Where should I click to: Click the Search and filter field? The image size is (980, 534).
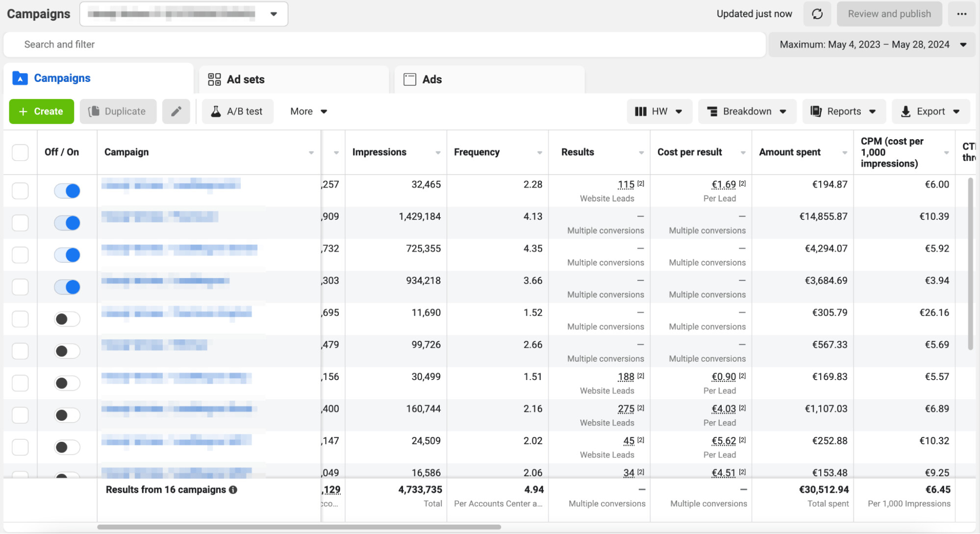click(x=385, y=45)
